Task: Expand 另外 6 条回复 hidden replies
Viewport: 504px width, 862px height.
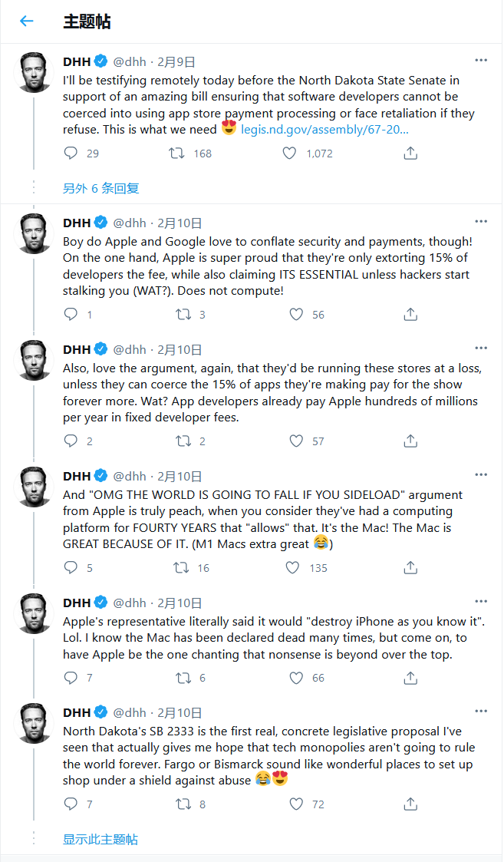Action: (x=100, y=188)
